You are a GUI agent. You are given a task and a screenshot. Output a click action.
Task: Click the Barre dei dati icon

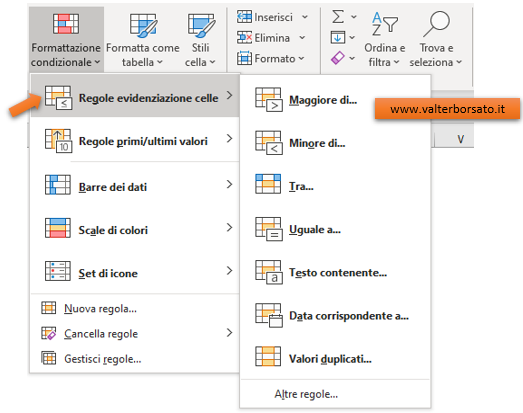(58, 184)
